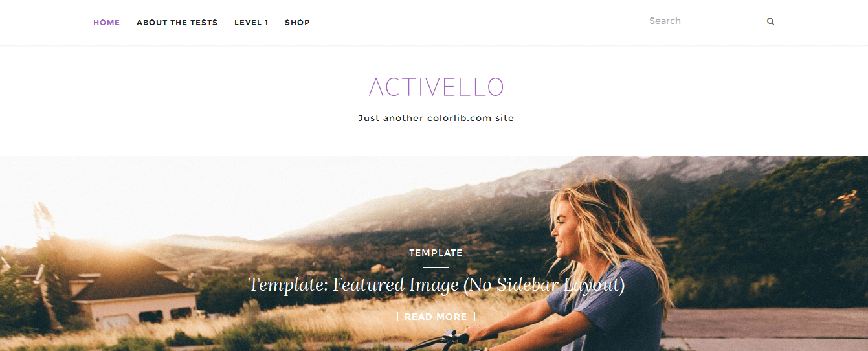
Task: Open the ABOUT THE TESTS page
Action: coord(177,23)
